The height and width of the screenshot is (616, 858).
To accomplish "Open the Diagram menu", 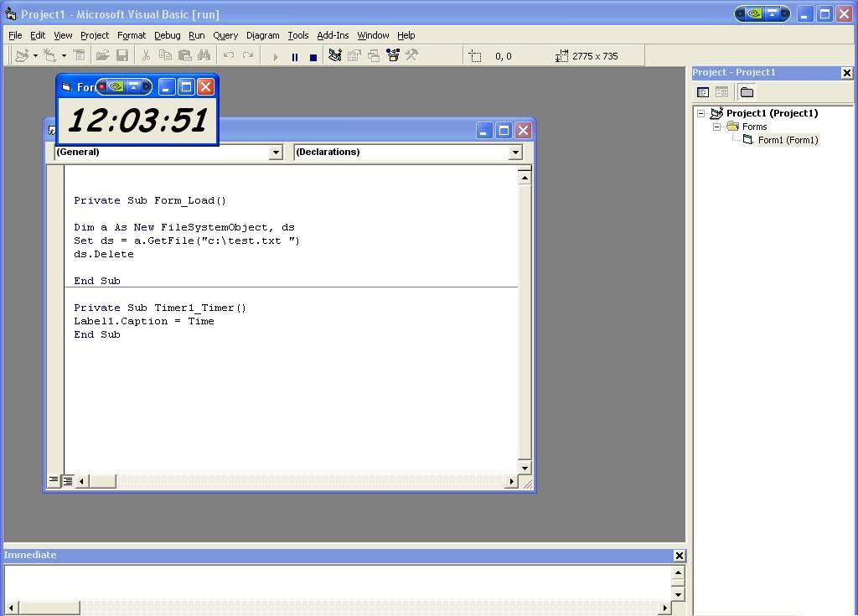I will click(262, 35).
